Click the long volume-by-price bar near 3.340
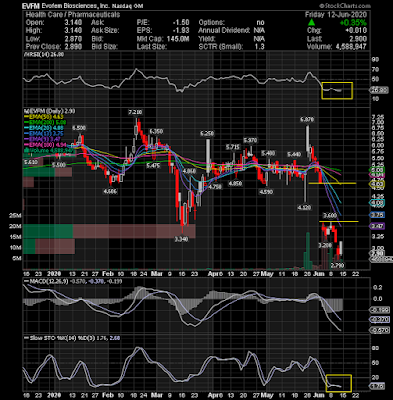 click(x=109, y=231)
